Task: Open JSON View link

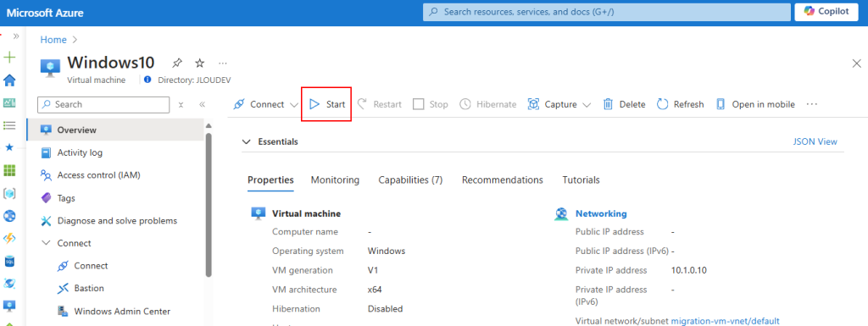Action: coord(815,142)
